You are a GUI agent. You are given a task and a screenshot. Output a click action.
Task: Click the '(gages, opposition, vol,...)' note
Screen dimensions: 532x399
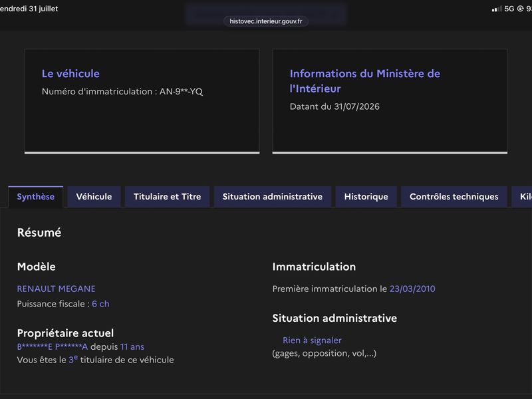[325, 354]
